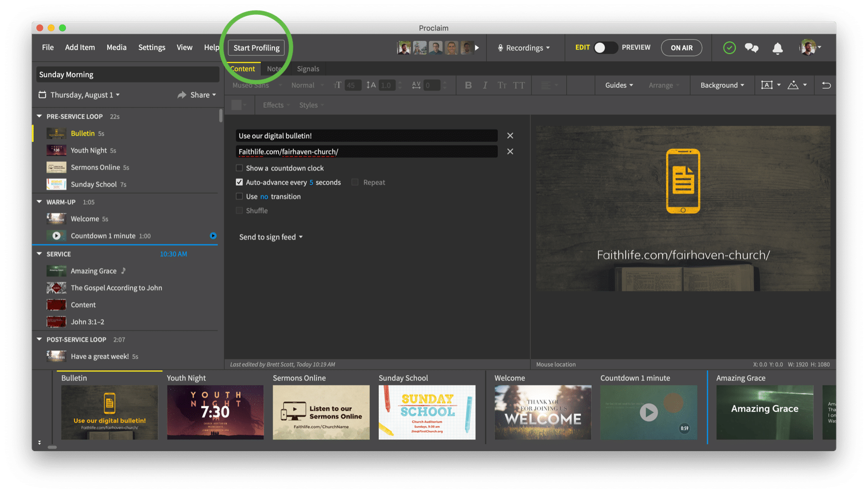The image size is (868, 493).
Task: Open the Media menu
Action: coord(116,47)
